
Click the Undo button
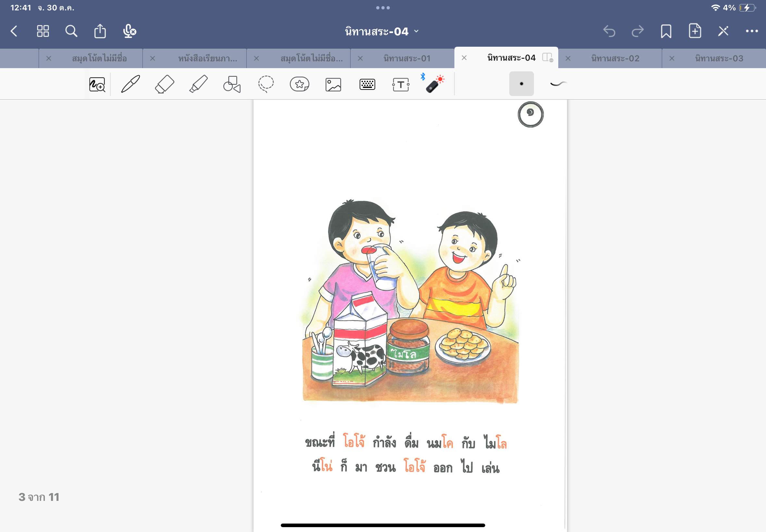click(609, 31)
